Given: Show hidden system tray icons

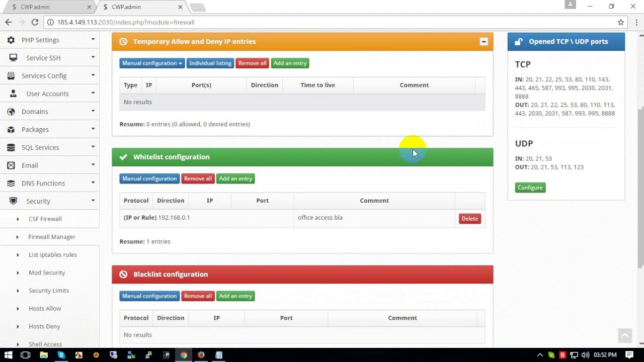Looking at the screenshot, I should pos(540,355).
